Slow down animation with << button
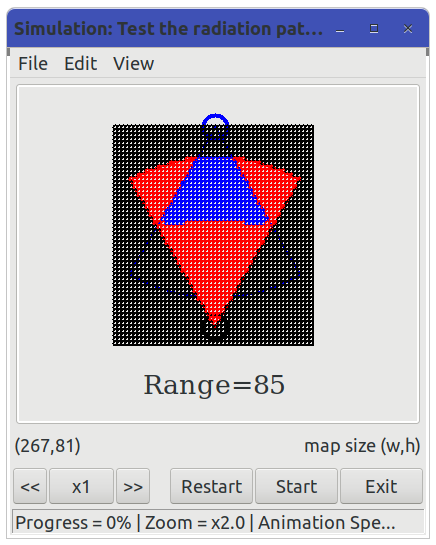The height and width of the screenshot is (545, 436). [30, 486]
